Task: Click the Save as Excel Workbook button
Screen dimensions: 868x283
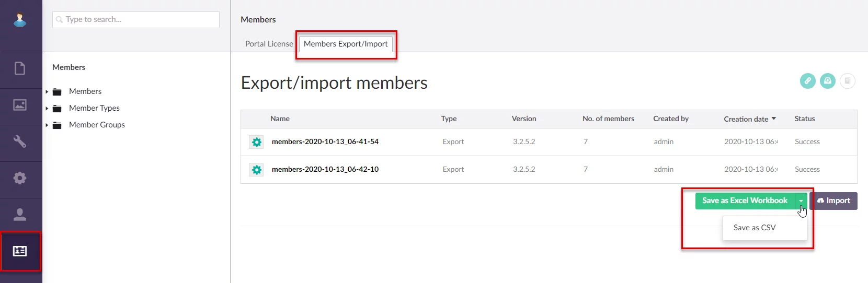Action: (744, 201)
